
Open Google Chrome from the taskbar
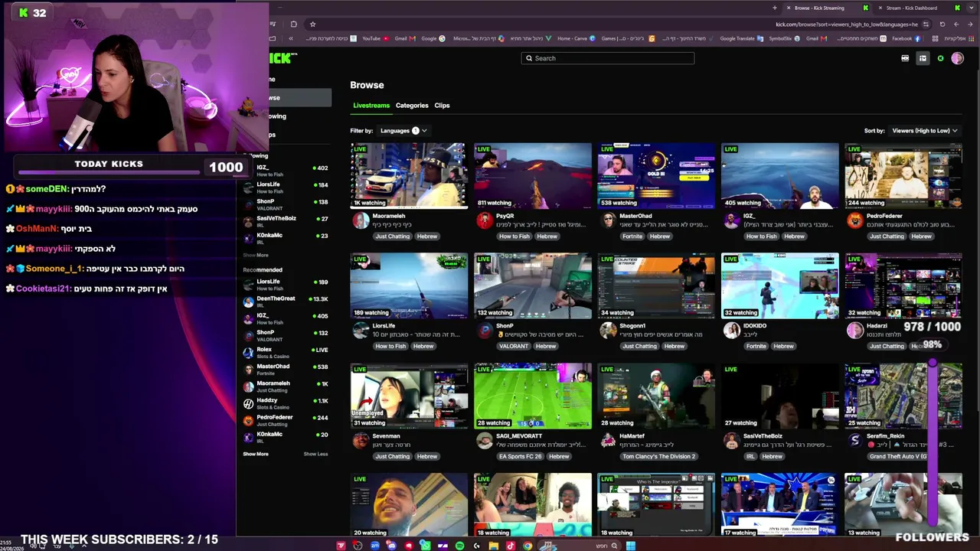tap(528, 546)
